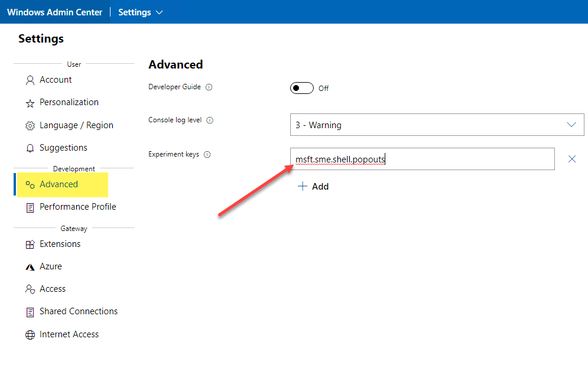
Task: Click the Personalization star icon
Action: click(x=30, y=103)
